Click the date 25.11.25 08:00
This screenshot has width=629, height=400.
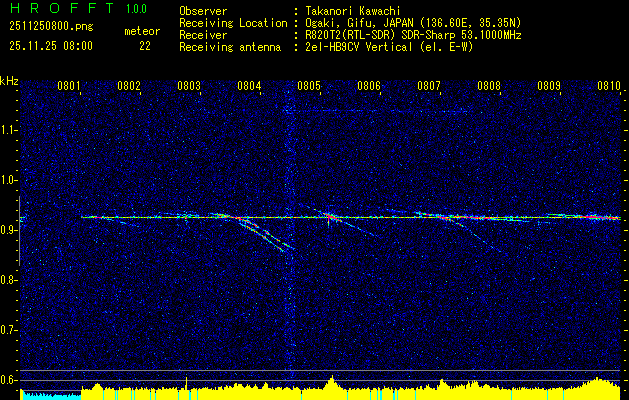51,46
